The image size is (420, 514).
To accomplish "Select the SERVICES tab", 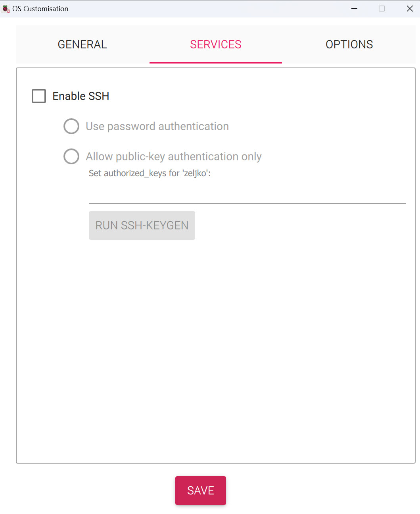I will point(216,44).
